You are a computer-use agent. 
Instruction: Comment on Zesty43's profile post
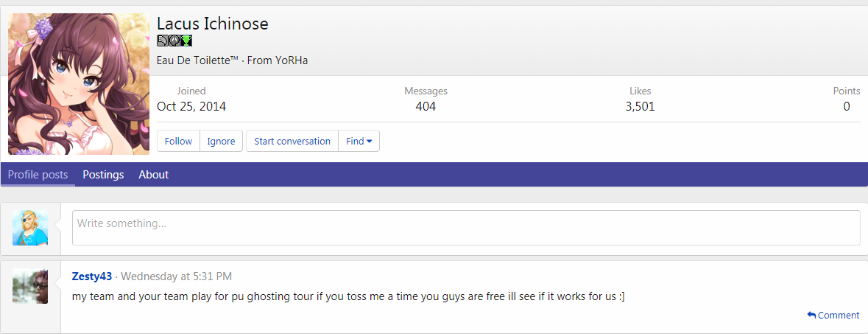pyautogui.click(x=838, y=316)
